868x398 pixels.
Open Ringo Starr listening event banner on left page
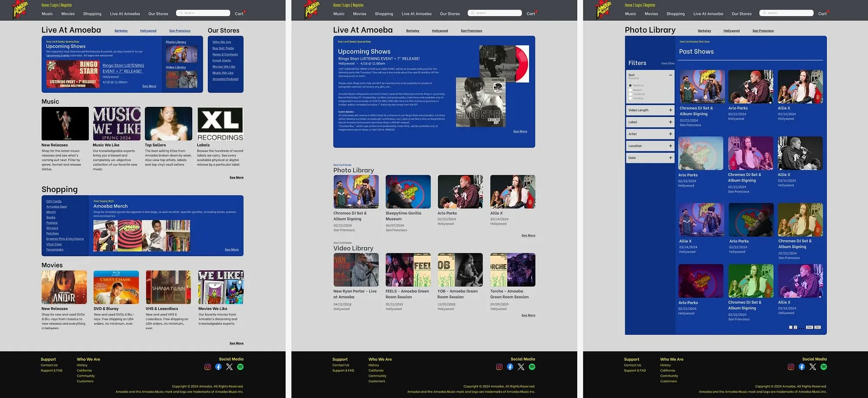73,74
